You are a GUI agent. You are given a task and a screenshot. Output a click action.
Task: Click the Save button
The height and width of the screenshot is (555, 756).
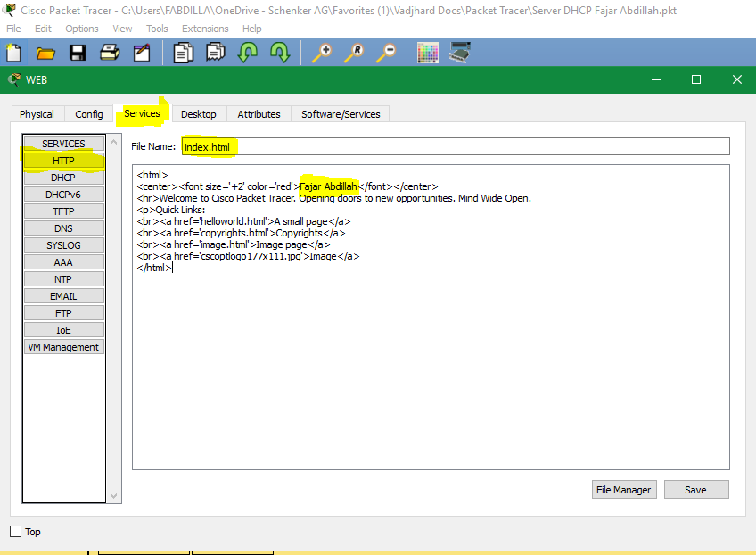click(x=696, y=489)
